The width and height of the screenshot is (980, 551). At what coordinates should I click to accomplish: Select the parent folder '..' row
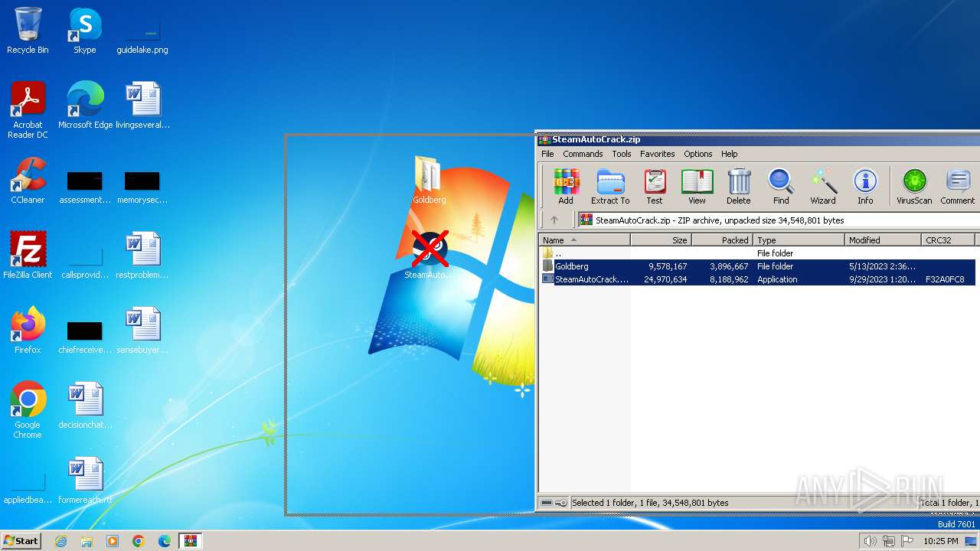758,253
